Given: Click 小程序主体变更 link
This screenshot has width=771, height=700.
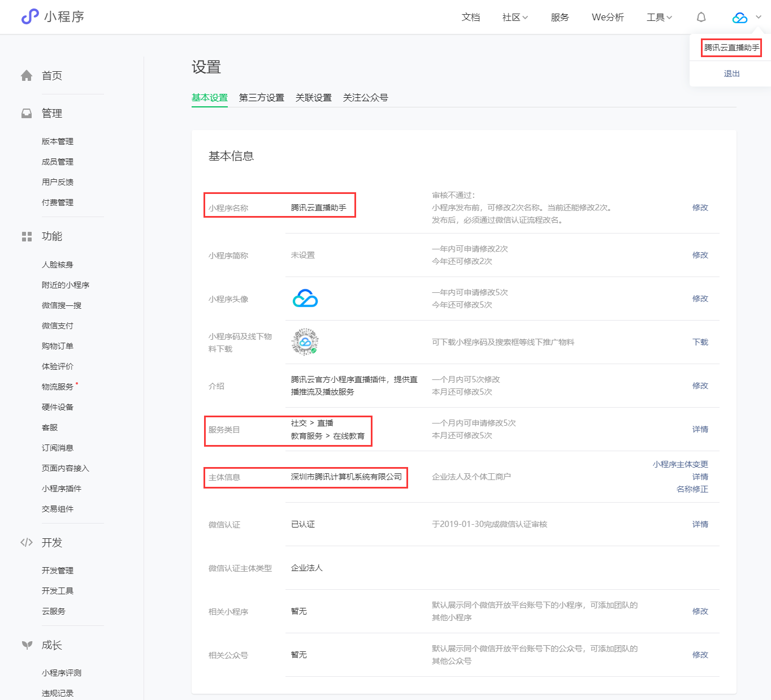Looking at the screenshot, I should tap(681, 464).
